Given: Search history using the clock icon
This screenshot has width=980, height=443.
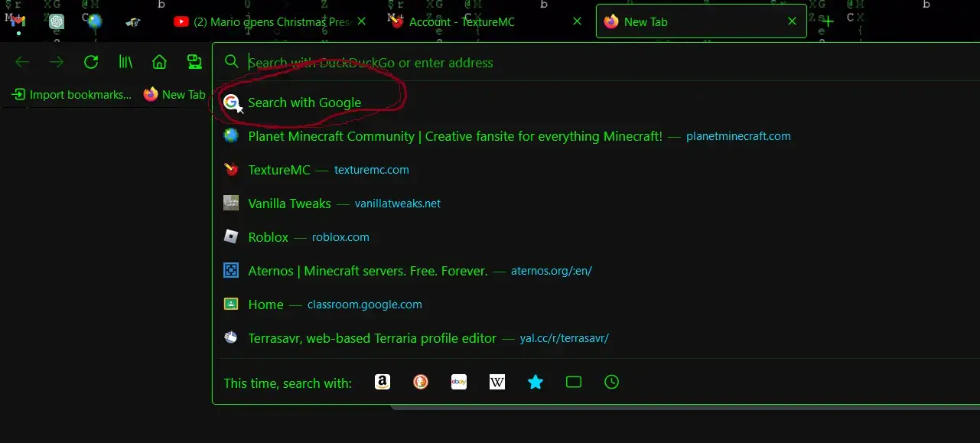Looking at the screenshot, I should point(611,382).
